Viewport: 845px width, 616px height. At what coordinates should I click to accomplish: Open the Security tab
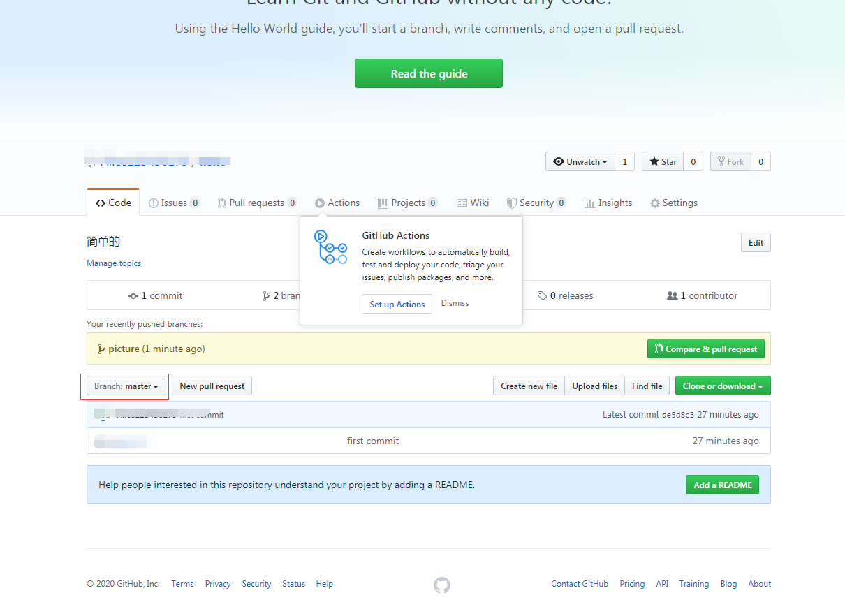(x=536, y=203)
